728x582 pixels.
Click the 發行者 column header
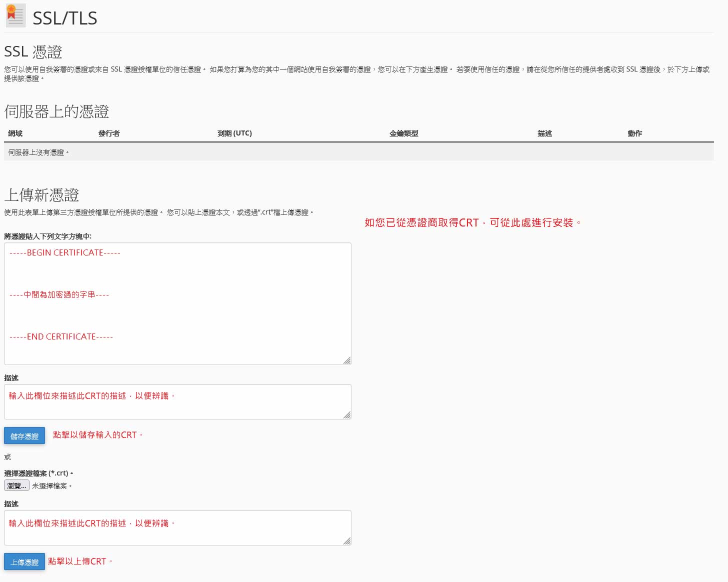[109, 133]
